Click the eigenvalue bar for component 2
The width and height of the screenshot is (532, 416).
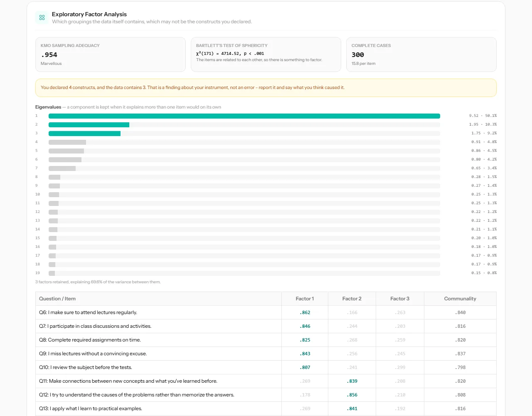89,125
